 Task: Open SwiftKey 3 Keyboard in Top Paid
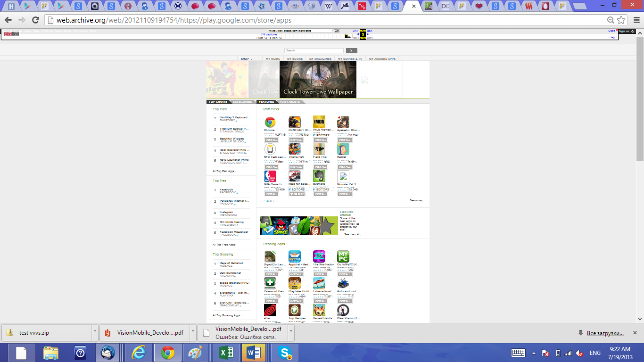click(233, 117)
